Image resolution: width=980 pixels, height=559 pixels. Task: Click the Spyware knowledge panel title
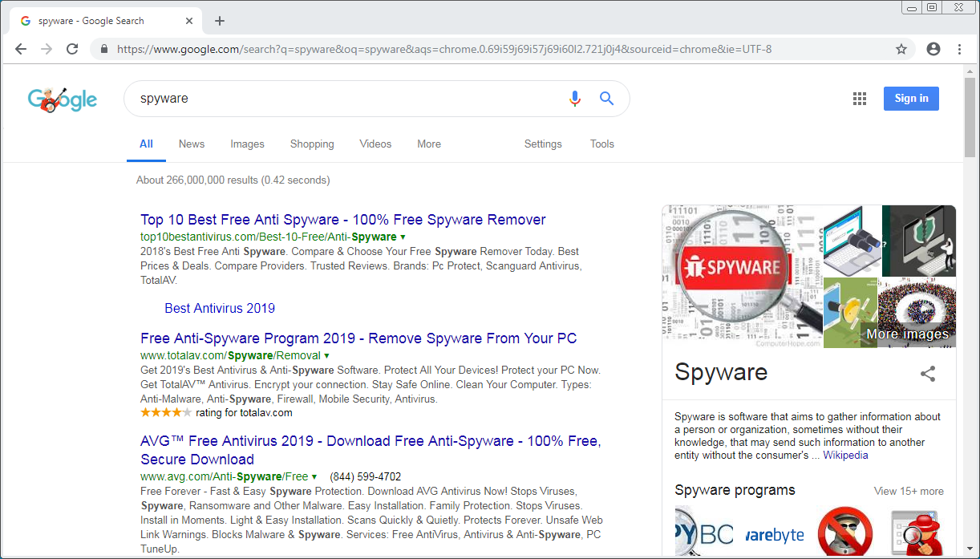pos(721,373)
